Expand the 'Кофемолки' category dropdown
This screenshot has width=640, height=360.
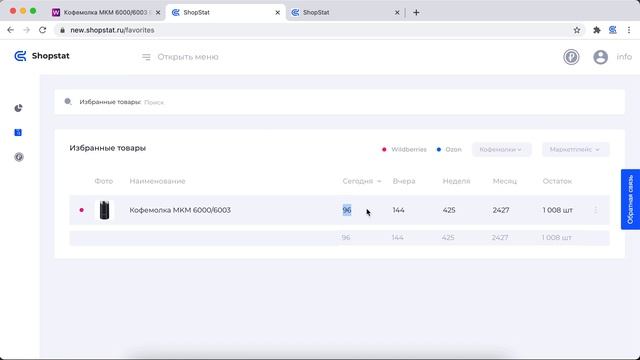502,149
